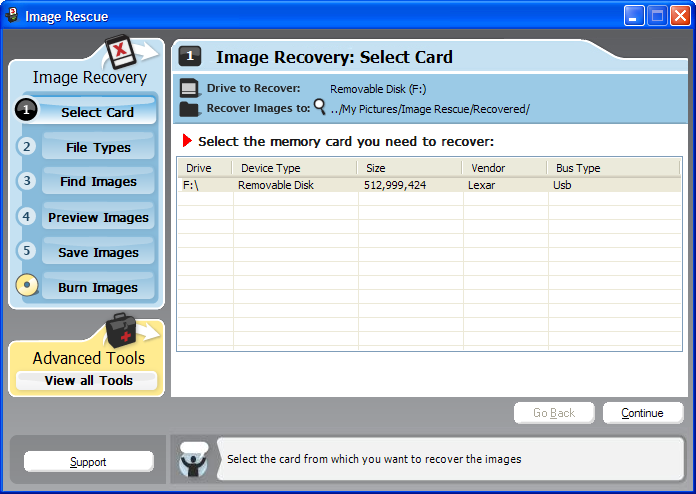This screenshot has height=494, width=696.
Task: Click the Go Back button
Action: 554,413
